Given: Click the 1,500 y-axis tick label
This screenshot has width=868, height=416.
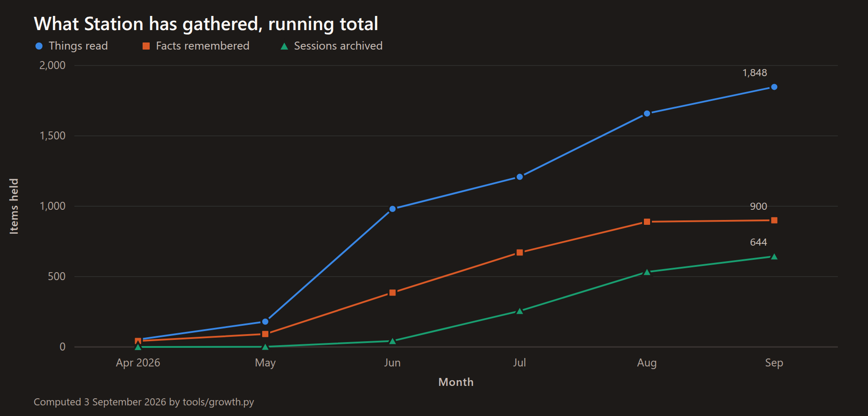Looking at the screenshot, I should 52,136.
